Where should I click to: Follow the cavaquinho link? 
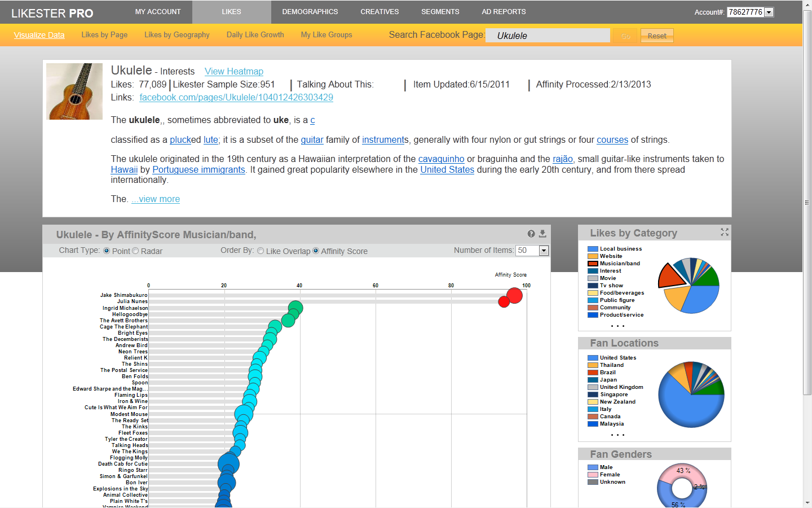(441, 159)
